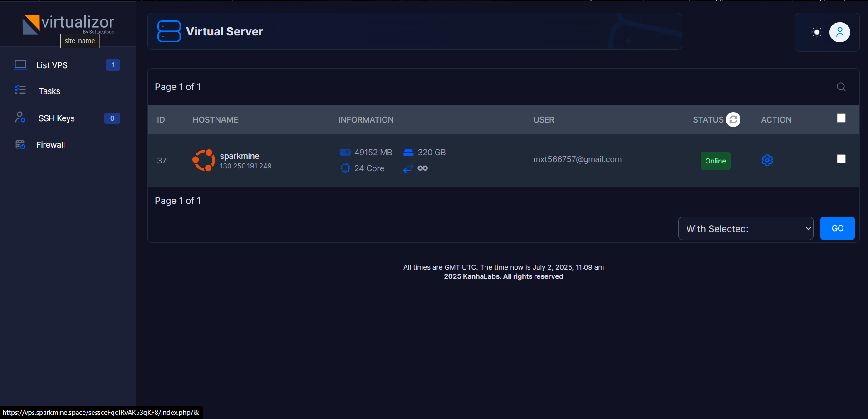Screen dimensions: 868x419
Task: Click the List VPS count badge
Action: click(x=113, y=65)
